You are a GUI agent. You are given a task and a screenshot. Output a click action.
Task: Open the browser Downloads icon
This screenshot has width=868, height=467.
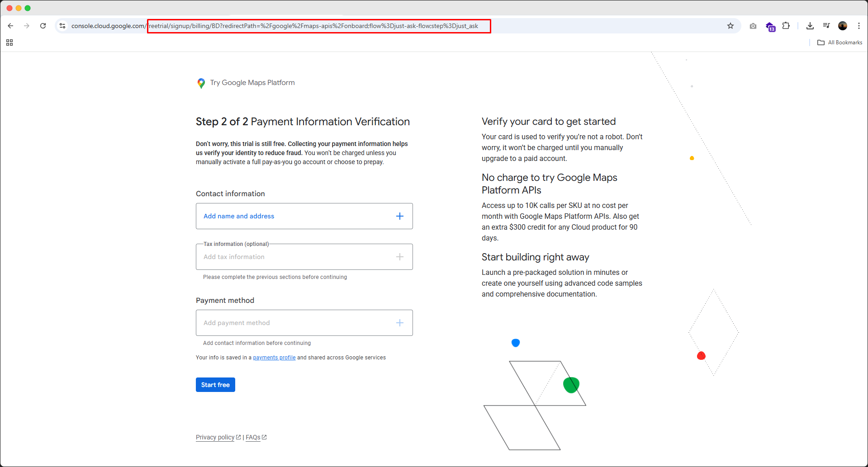810,26
